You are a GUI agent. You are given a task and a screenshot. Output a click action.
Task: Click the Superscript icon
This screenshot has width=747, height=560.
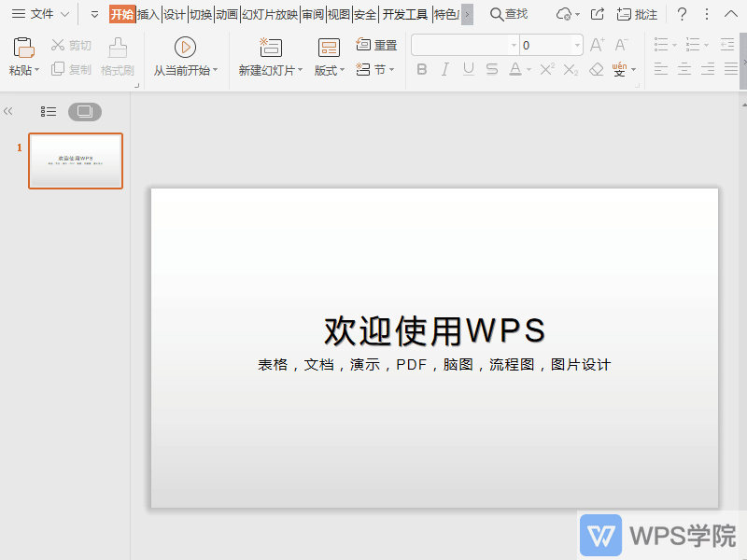coord(547,68)
